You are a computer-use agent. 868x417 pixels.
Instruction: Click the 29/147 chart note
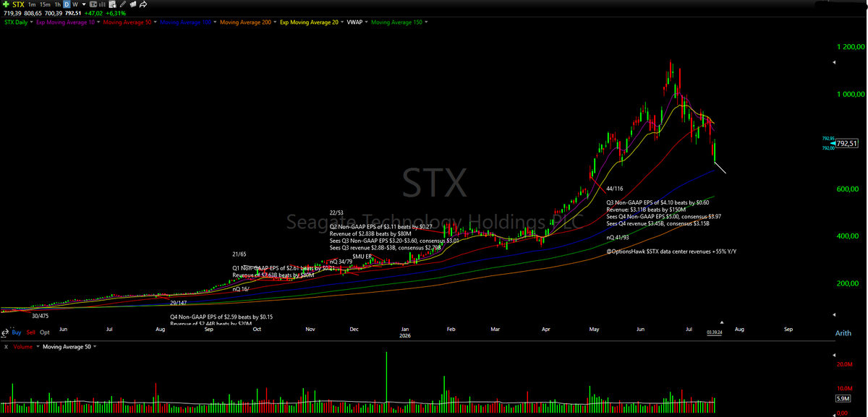coord(179,303)
